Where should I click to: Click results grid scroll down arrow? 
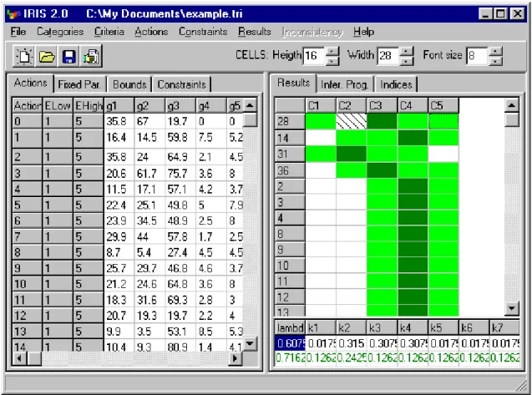[x=512, y=308]
